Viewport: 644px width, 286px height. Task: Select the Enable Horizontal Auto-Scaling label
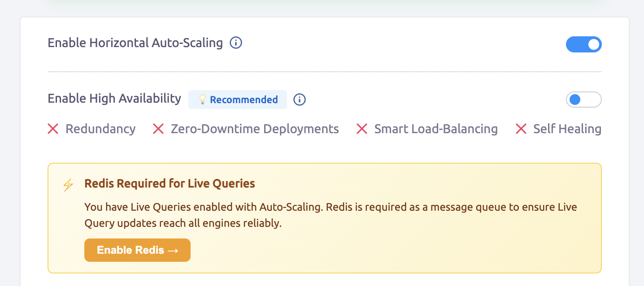(135, 43)
